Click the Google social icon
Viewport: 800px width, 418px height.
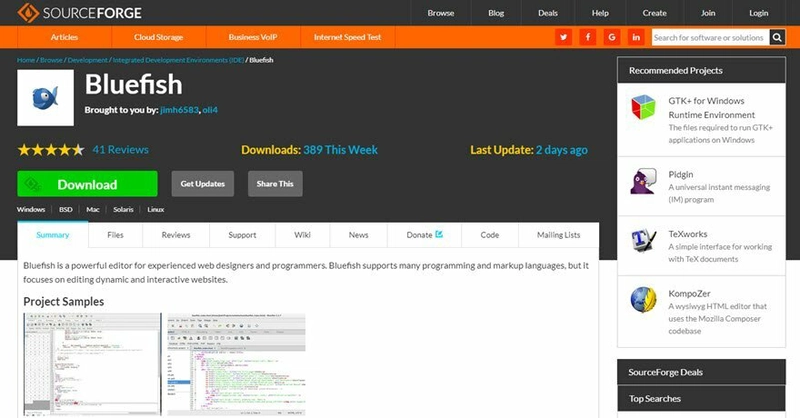coord(612,37)
